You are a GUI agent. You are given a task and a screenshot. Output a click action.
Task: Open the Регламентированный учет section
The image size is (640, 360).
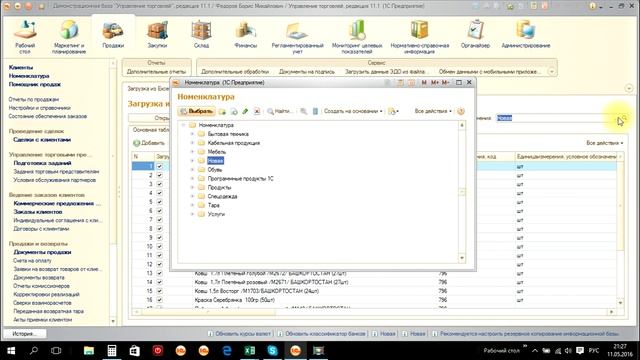tap(298, 37)
